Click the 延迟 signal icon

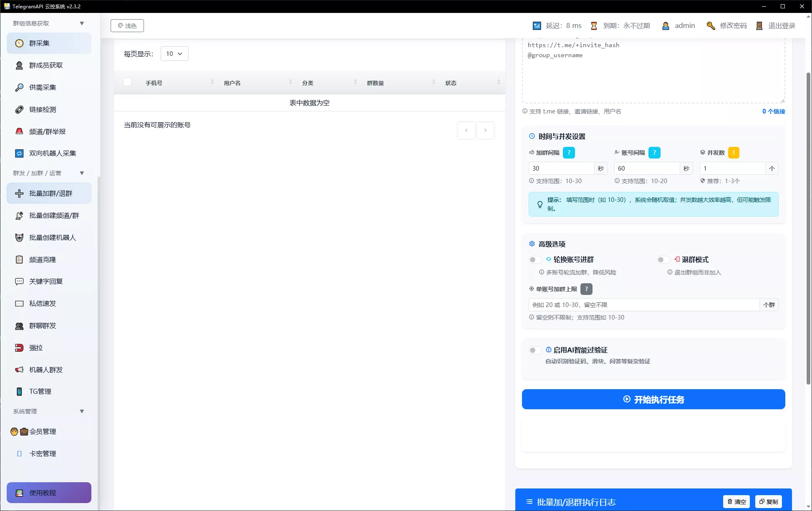(x=537, y=26)
